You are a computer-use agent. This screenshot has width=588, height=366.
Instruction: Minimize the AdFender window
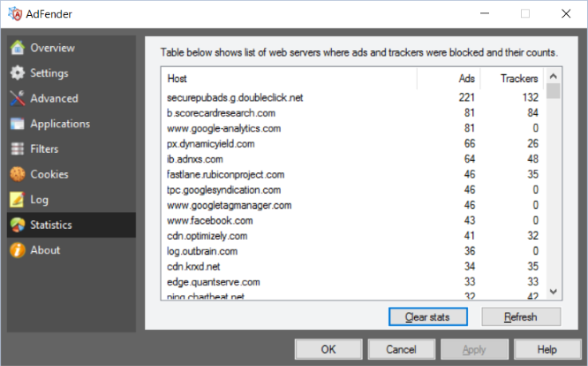[x=485, y=13]
